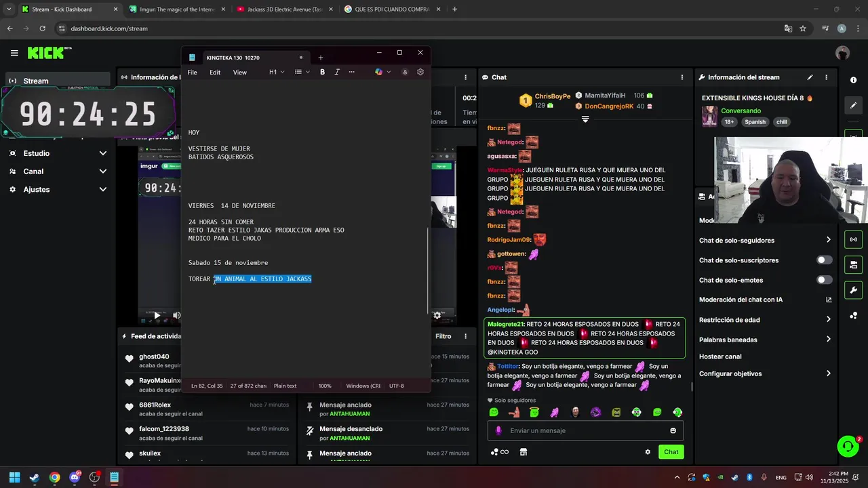
Task: Toggle bold formatting in Notepad
Action: (x=322, y=72)
